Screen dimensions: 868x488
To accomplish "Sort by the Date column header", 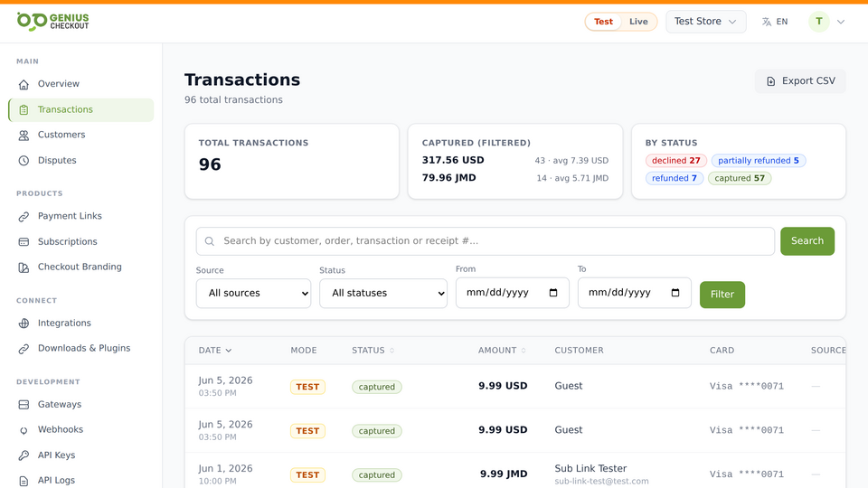I will [x=215, y=351].
